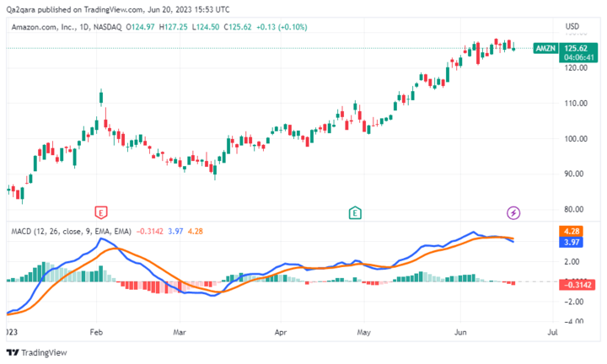Click the NASDAQ exchange label
The height and width of the screenshot is (364, 607).
[x=107, y=27]
